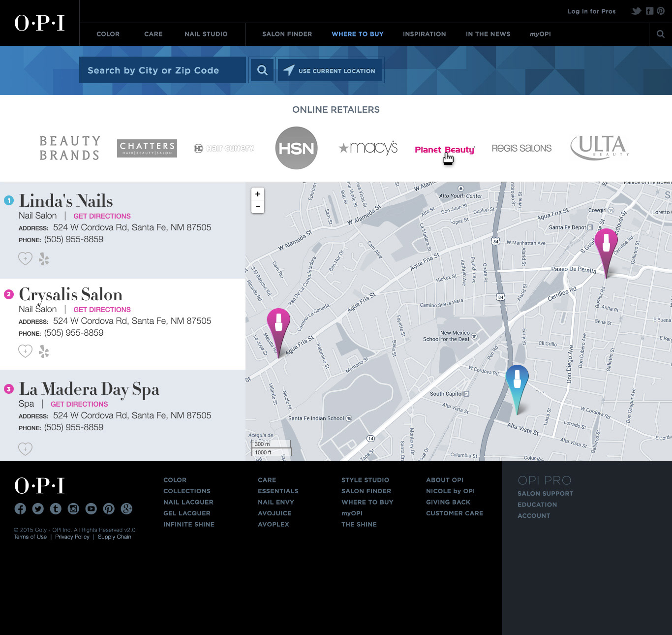Select WHERE TO BUY in navigation

[x=358, y=34]
